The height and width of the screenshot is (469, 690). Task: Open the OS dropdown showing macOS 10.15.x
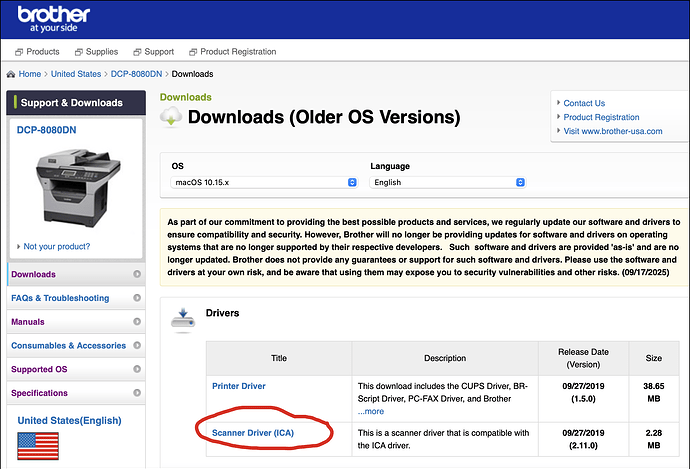coord(264,182)
